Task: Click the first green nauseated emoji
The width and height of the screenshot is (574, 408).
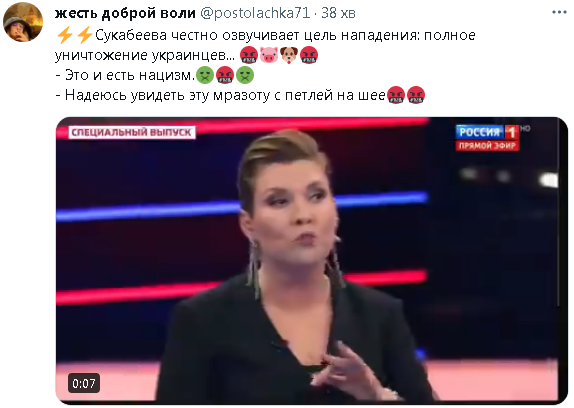Action: [205, 75]
